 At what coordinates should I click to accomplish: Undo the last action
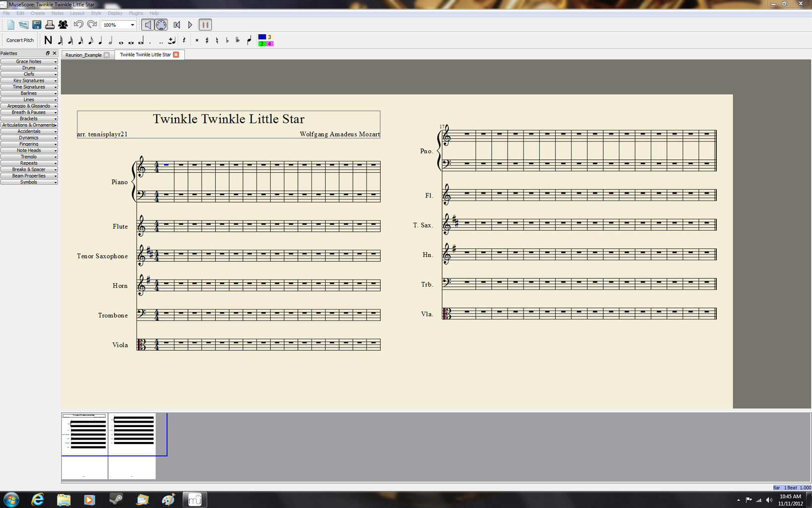tap(78, 25)
